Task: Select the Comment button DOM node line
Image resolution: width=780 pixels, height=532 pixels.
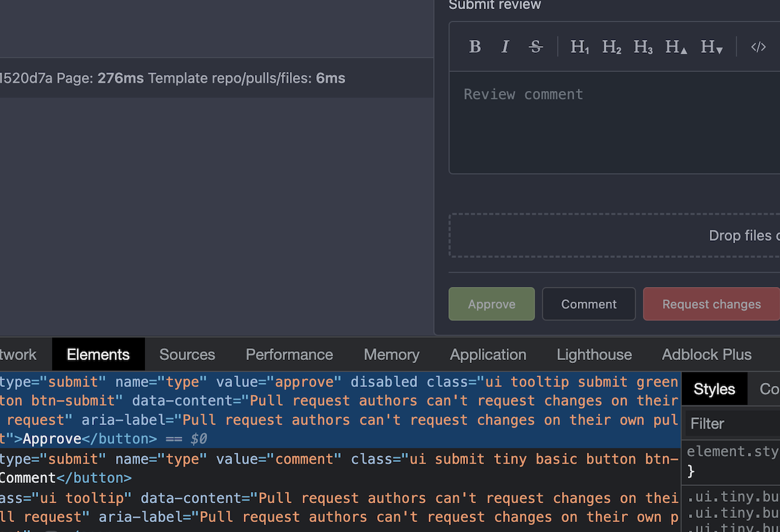Action: [340, 468]
